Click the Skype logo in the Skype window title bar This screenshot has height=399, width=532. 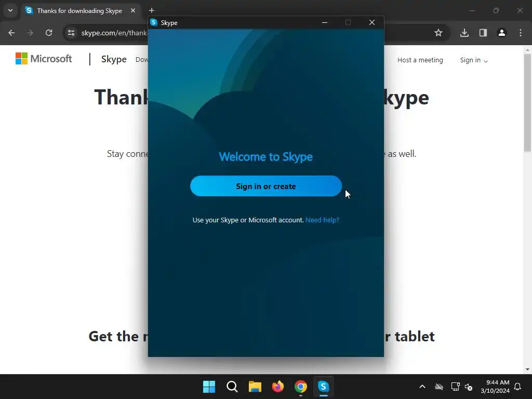pos(154,22)
